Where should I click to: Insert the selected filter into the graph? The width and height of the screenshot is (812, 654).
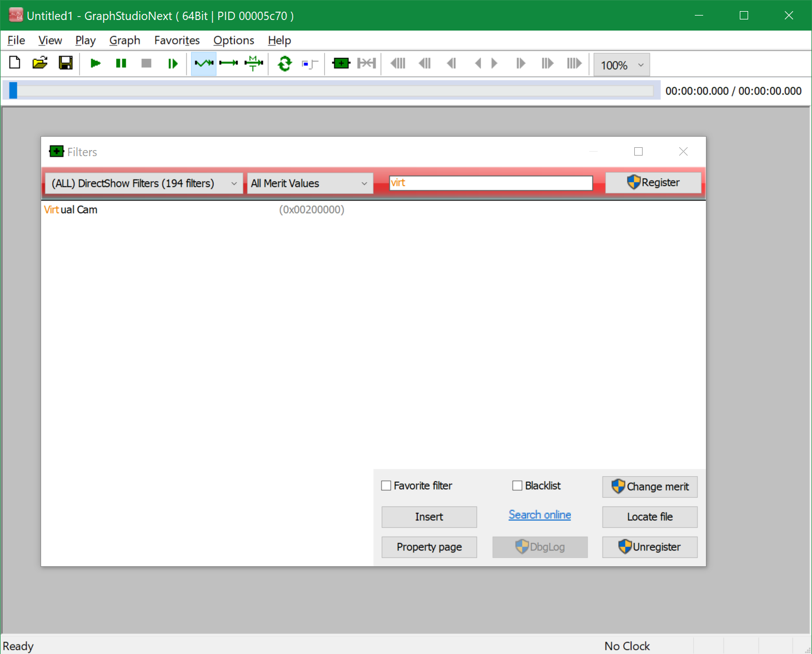tap(429, 517)
